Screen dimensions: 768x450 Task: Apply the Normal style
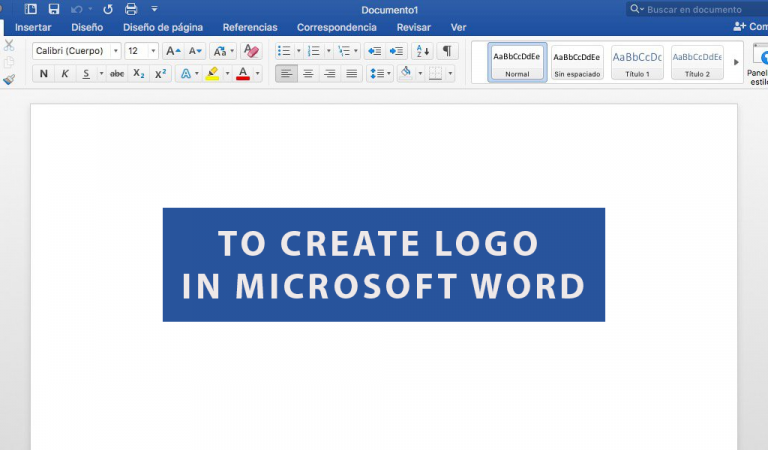coord(517,63)
